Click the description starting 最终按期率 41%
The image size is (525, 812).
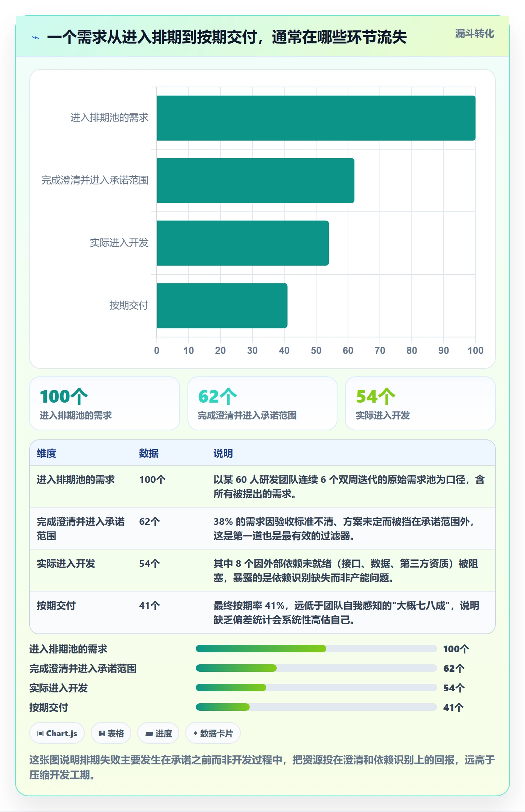pyautogui.click(x=346, y=613)
